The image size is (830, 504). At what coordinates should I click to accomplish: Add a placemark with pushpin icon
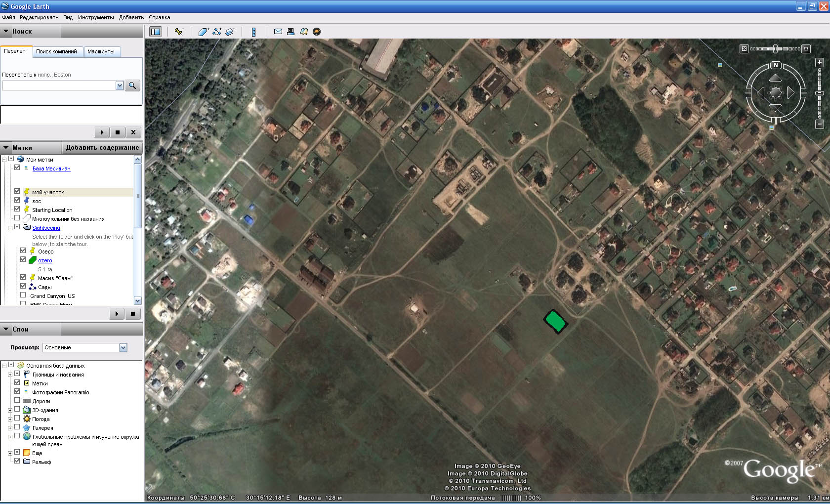179,32
